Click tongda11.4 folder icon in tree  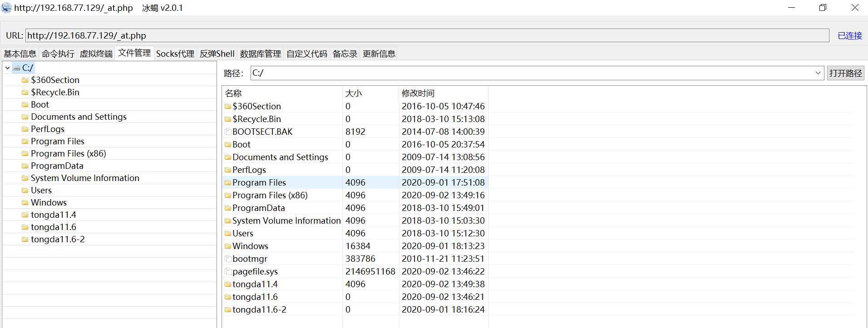tap(25, 215)
